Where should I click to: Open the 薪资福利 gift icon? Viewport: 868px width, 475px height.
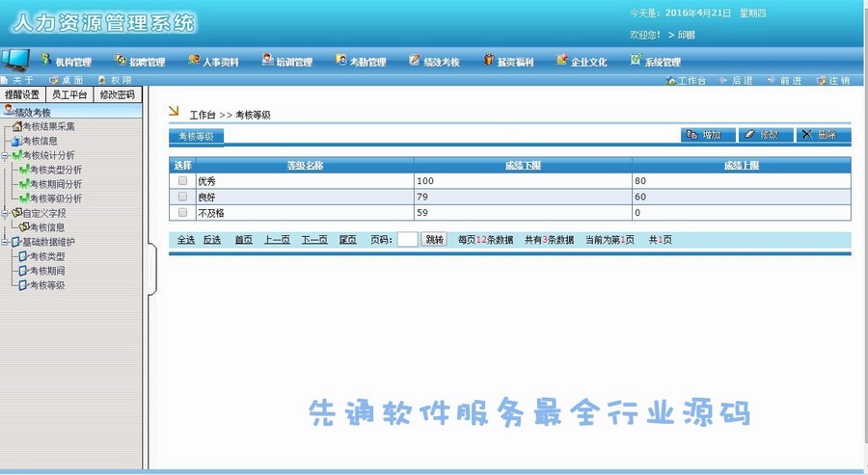point(488,59)
